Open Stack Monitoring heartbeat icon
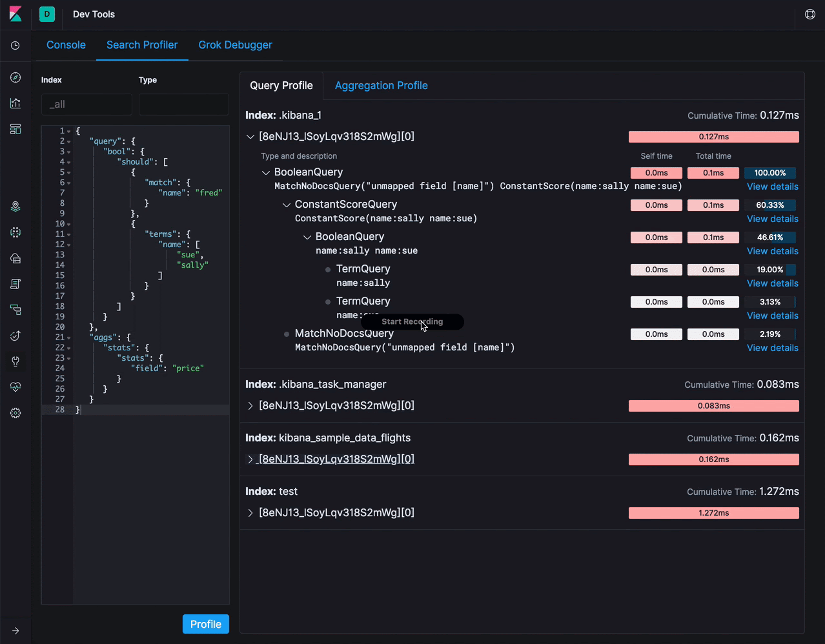The height and width of the screenshot is (644, 825). [x=15, y=387]
